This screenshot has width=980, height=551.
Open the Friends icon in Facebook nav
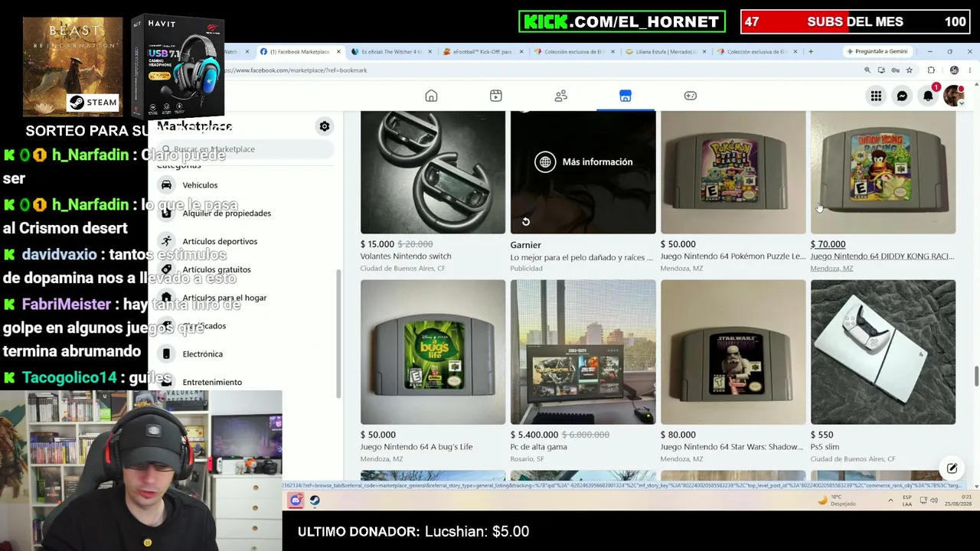(561, 96)
